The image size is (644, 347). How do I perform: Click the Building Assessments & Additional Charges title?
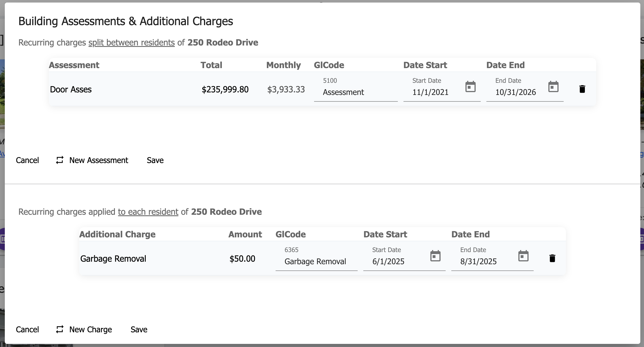pos(126,21)
